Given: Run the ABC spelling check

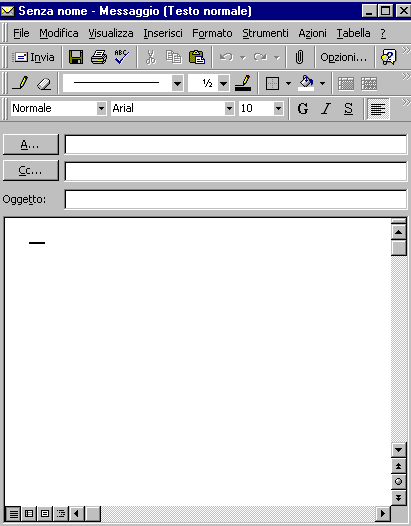Looking at the screenshot, I should pos(121,57).
